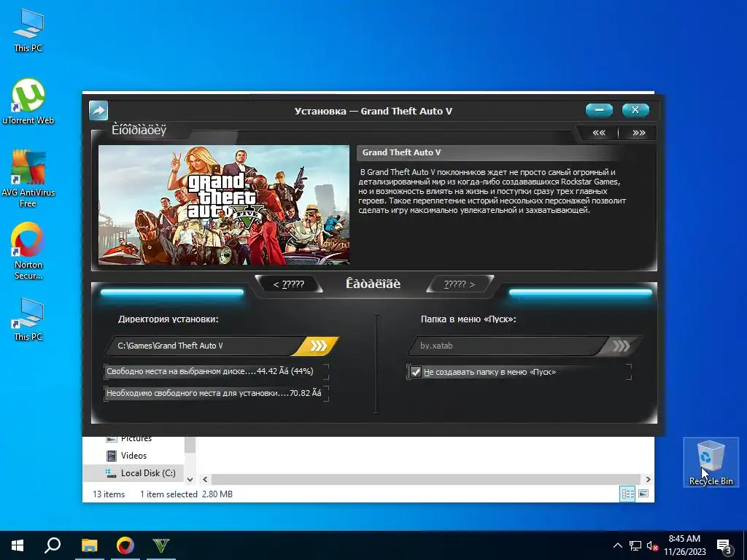Click the required space 70.82 text
Screen dimensions: 747x560
coord(214,393)
